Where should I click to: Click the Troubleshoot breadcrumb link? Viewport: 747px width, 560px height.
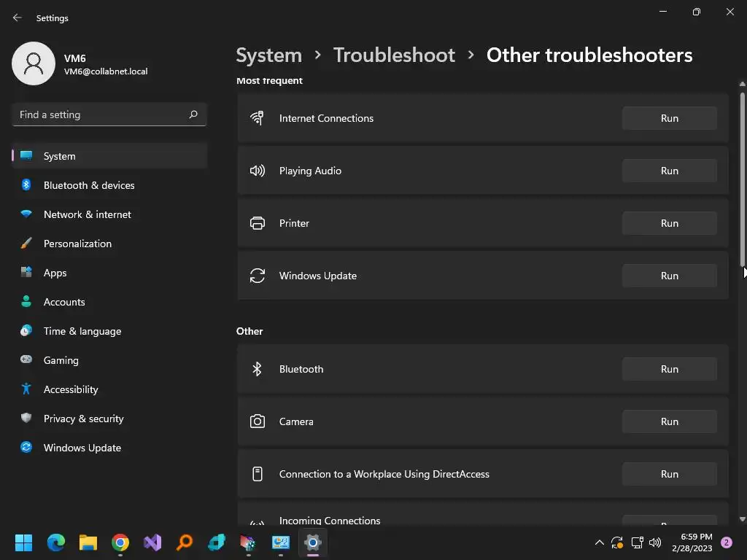coord(394,55)
